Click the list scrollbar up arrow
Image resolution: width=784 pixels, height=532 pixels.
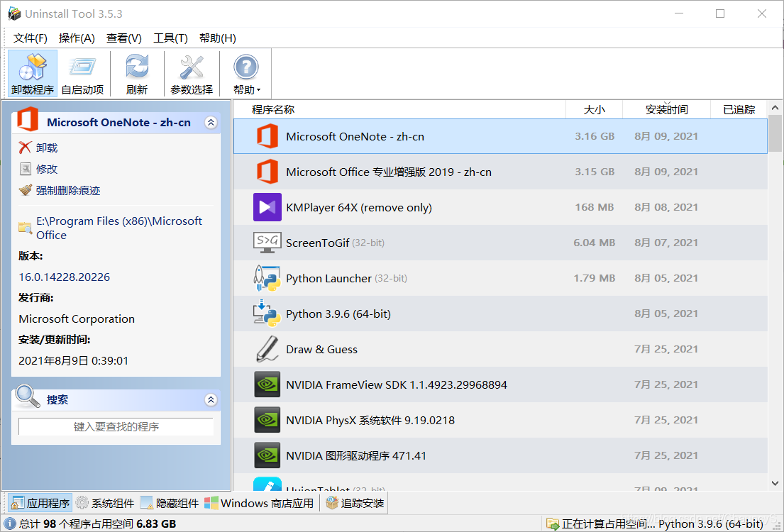[775, 108]
